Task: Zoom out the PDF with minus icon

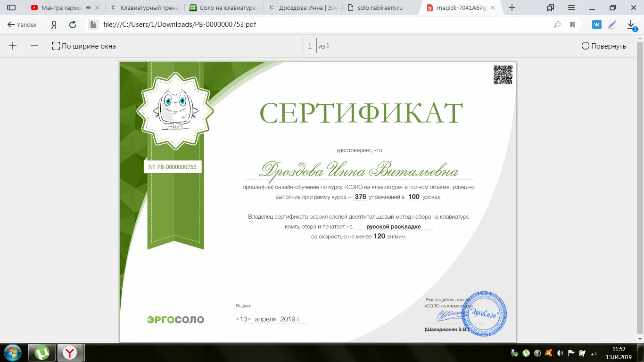Action: pyautogui.click(x=34, y=46)
